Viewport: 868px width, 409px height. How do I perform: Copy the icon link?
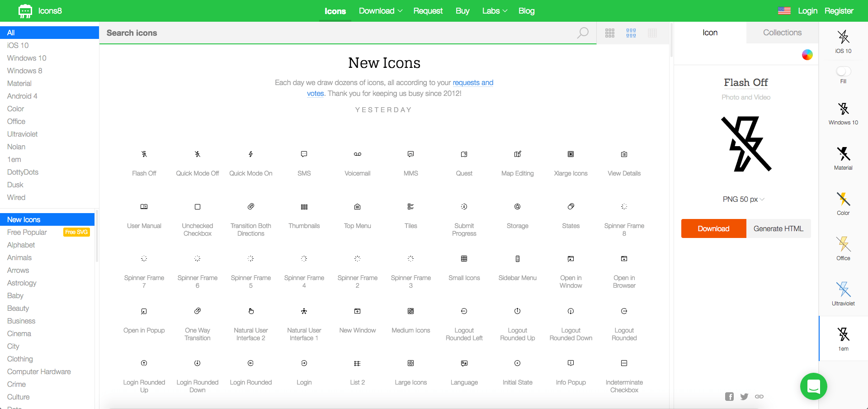(x=759, y=397)
